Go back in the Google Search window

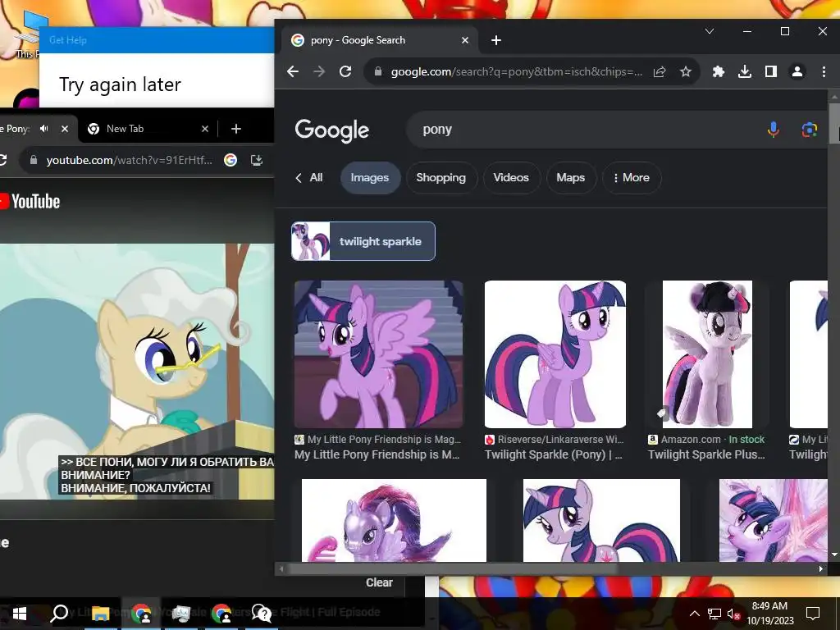coord(293,71)
